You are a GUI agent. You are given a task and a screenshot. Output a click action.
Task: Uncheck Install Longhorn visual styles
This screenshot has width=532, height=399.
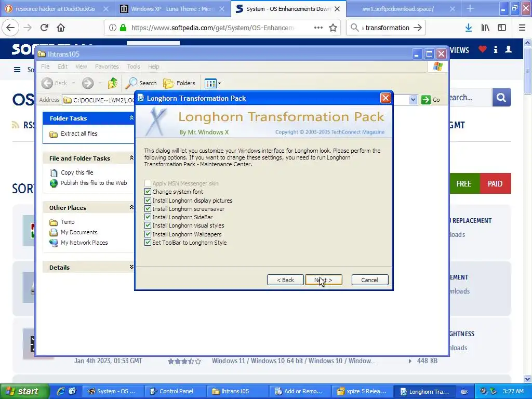click(148, 225)
